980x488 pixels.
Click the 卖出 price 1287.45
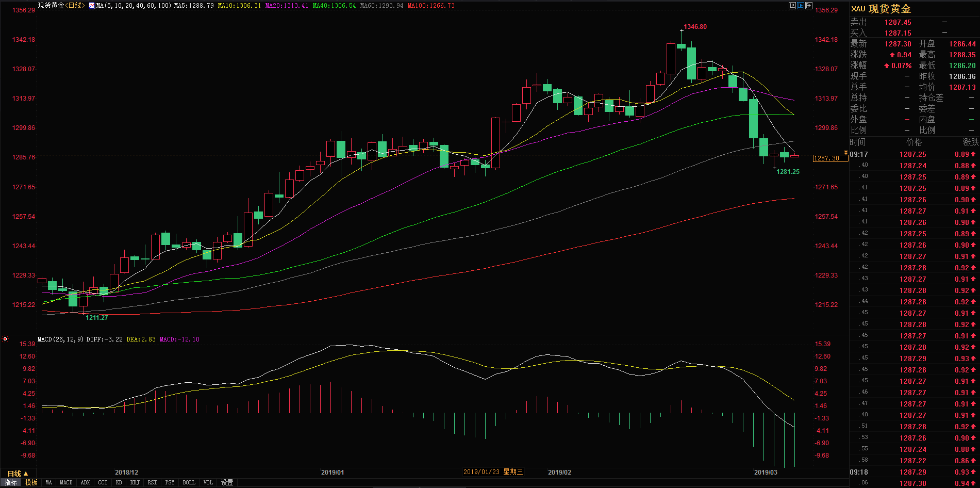click(898, 22)
